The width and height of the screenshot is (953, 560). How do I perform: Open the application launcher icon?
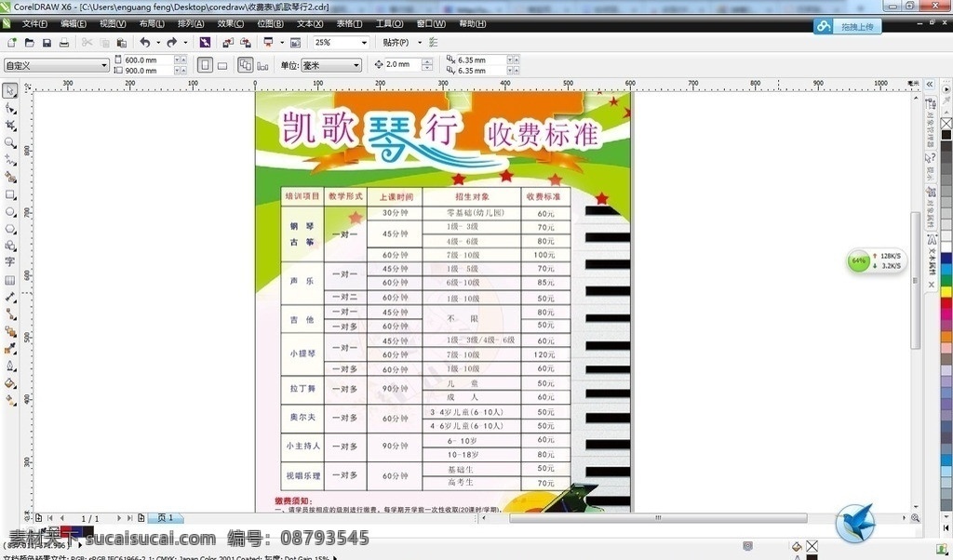click(x=268, y=43)
